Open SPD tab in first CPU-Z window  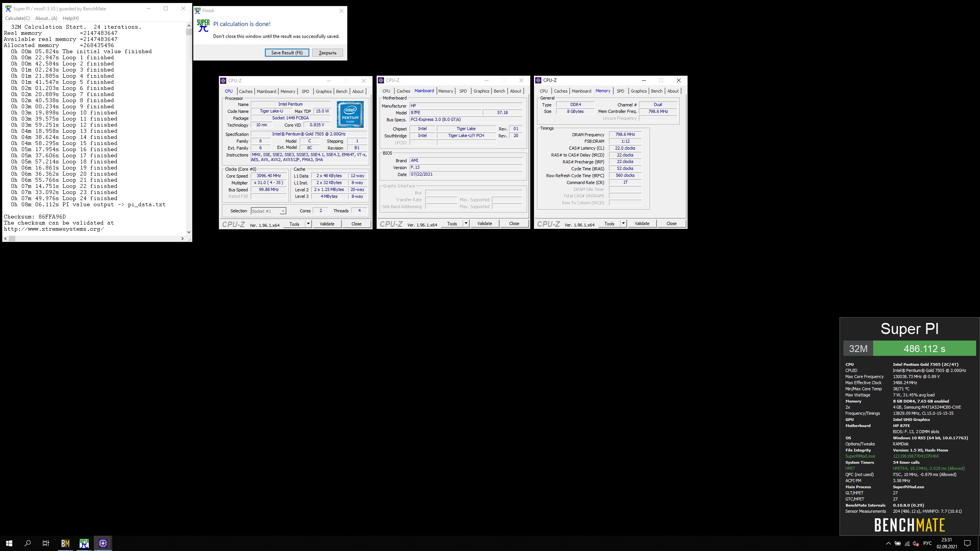(x=305, y=91)
